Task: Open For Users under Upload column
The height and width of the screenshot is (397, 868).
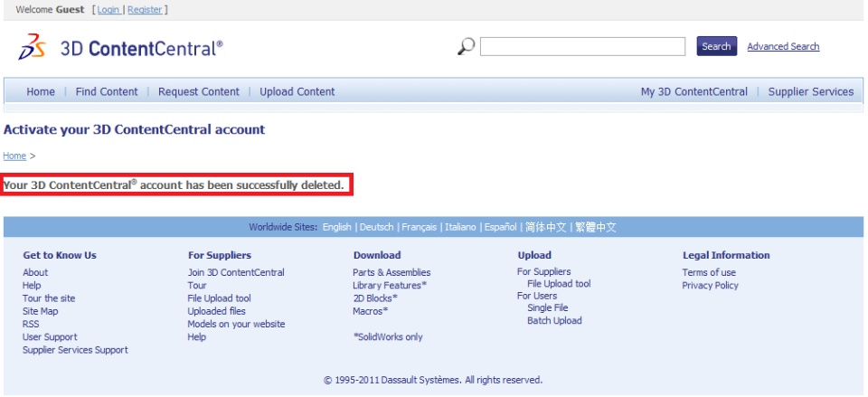Action: (537, 296)
